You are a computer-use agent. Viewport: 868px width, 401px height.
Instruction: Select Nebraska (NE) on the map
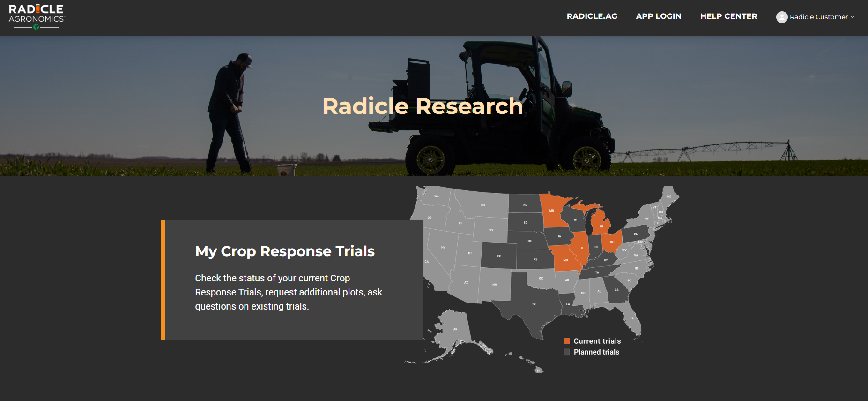[x=529, y=241]
